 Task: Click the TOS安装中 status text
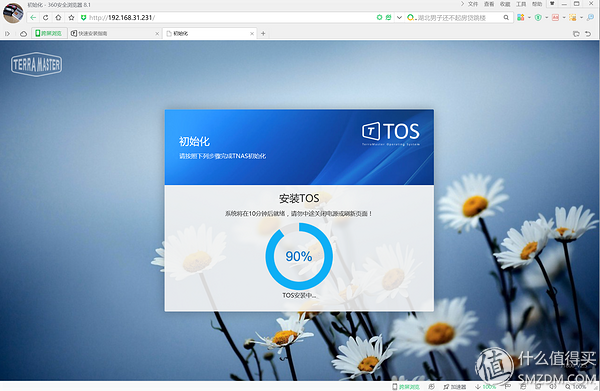coord(299,295)
